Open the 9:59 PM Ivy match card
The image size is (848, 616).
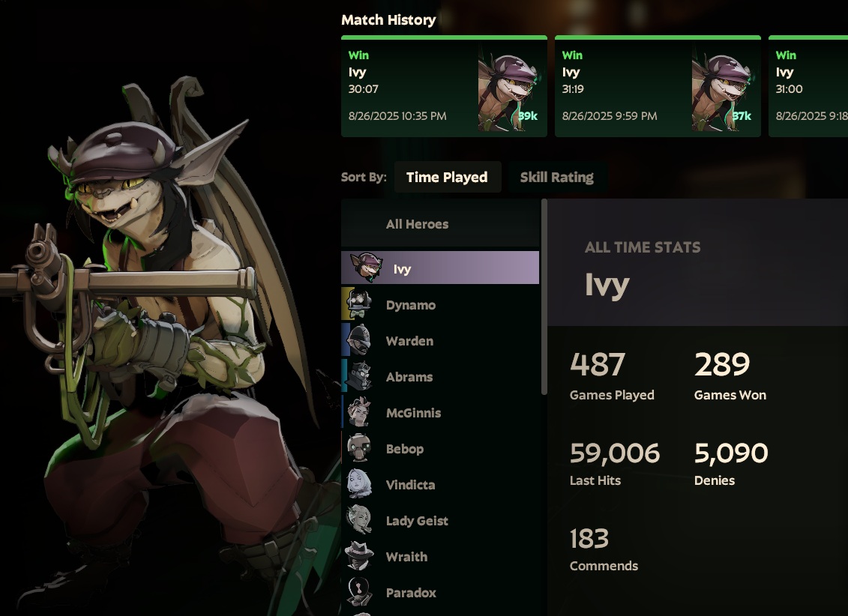click(x=658, y=86)
